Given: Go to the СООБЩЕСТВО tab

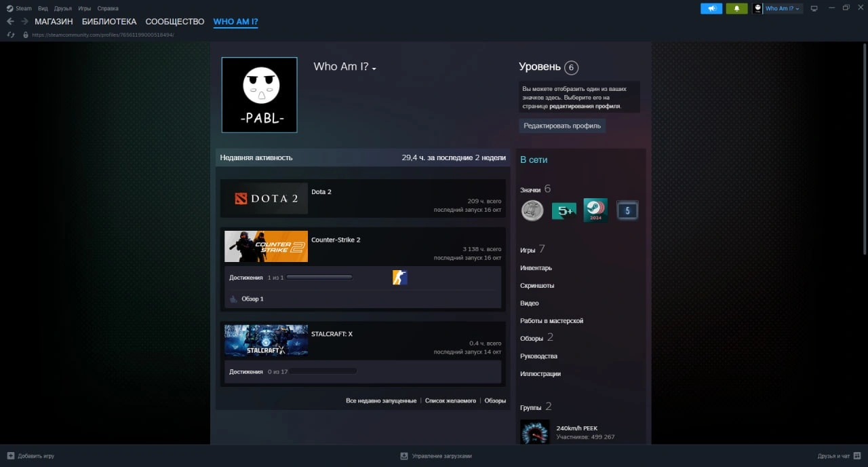Looking at the screenshot, I should tap(175, 22).
